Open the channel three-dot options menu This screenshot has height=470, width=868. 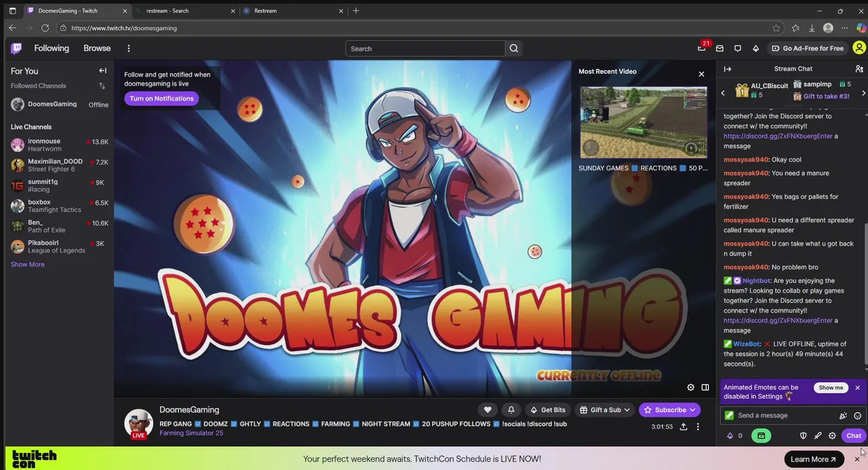click(x=698, y=426)
